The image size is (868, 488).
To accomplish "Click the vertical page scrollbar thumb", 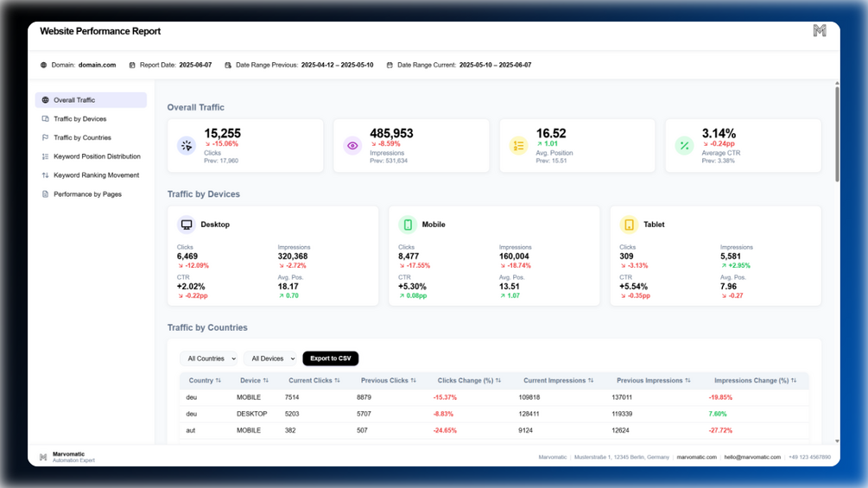I will (x=837, y=133).
